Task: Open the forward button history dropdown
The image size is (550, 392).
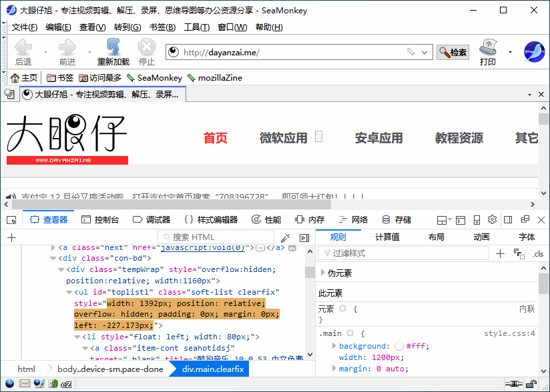Action: (89, 52)
